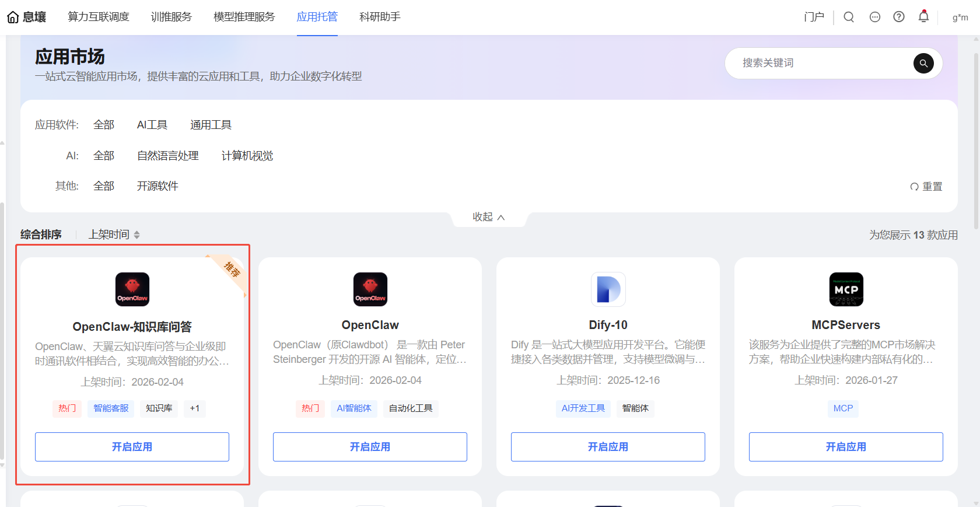Open the 科研助手 menu
980x507 pixels.
380,17
